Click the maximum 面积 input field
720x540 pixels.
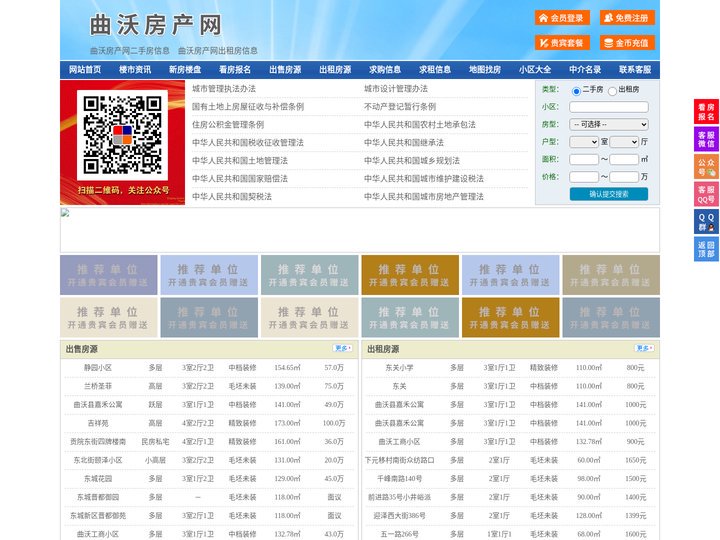pos(624,159)
